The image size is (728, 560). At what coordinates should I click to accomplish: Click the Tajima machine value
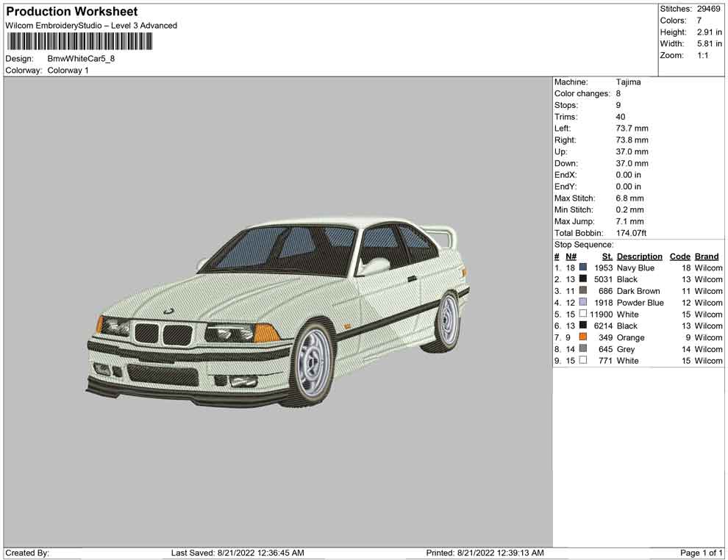click(628, 82)
